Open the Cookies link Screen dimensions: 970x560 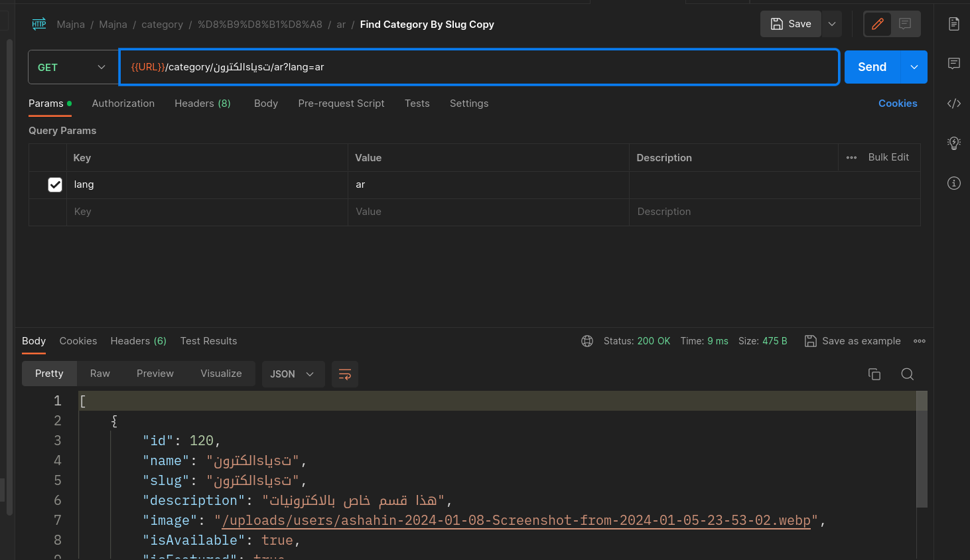897,104
